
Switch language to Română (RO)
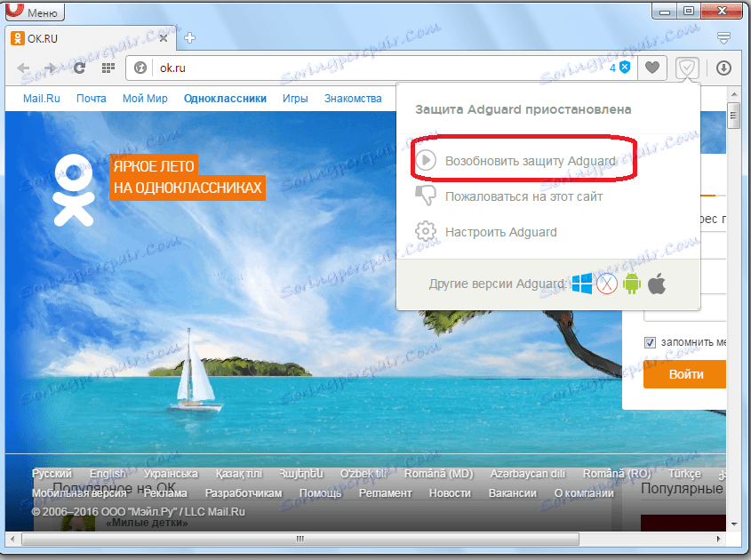point(617,474)
